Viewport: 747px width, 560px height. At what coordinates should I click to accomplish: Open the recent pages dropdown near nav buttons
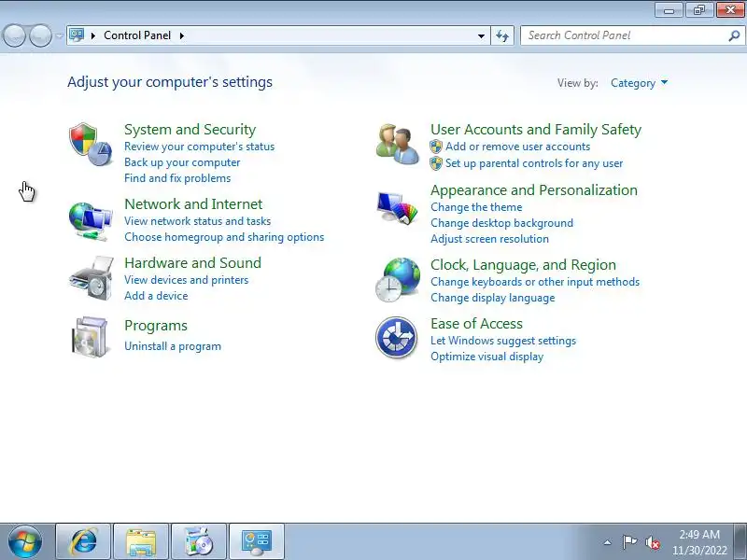coord(59,35)
